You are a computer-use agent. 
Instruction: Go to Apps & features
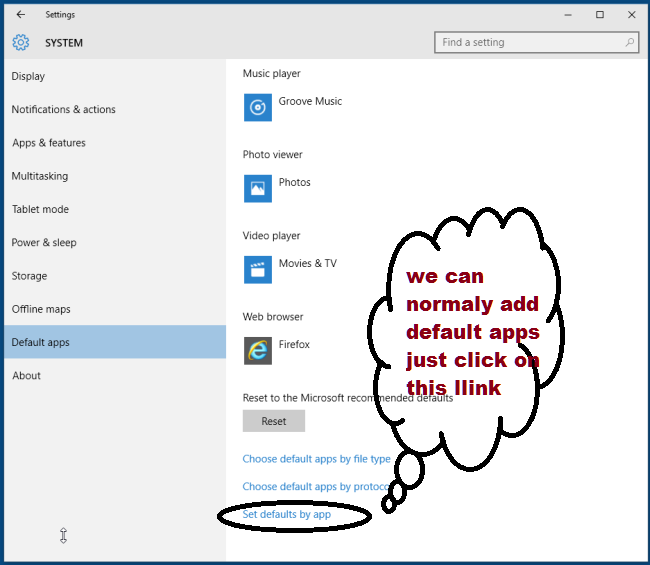point(115,143)
